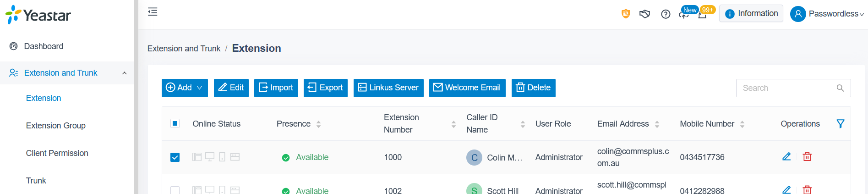Open the help question mark icon

666,14
